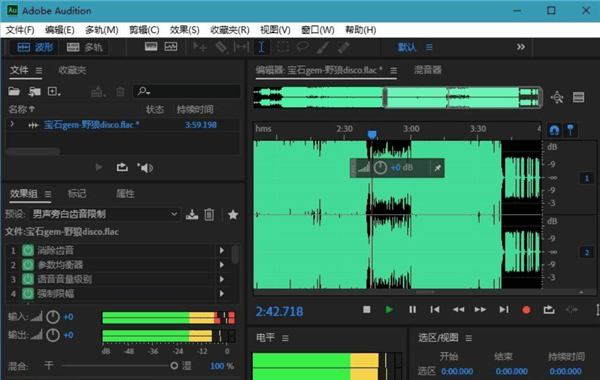Adjust the HUD +0 dB volume knob

tap(380, 168)
